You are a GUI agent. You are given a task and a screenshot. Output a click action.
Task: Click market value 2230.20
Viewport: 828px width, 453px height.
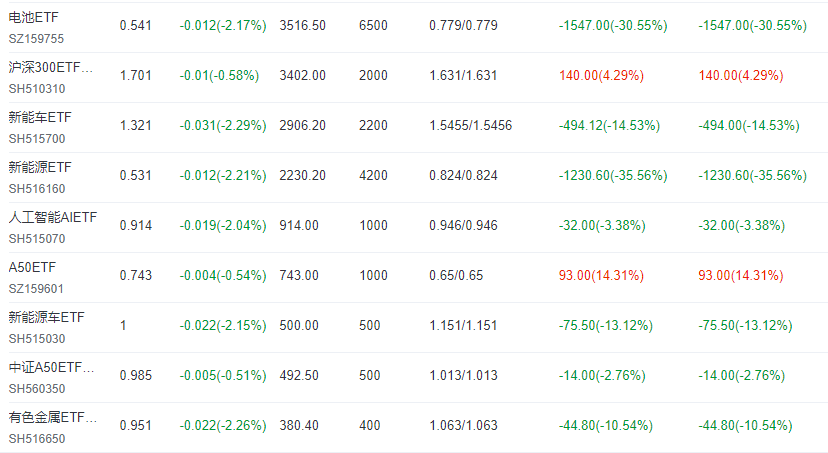(303, 175)
